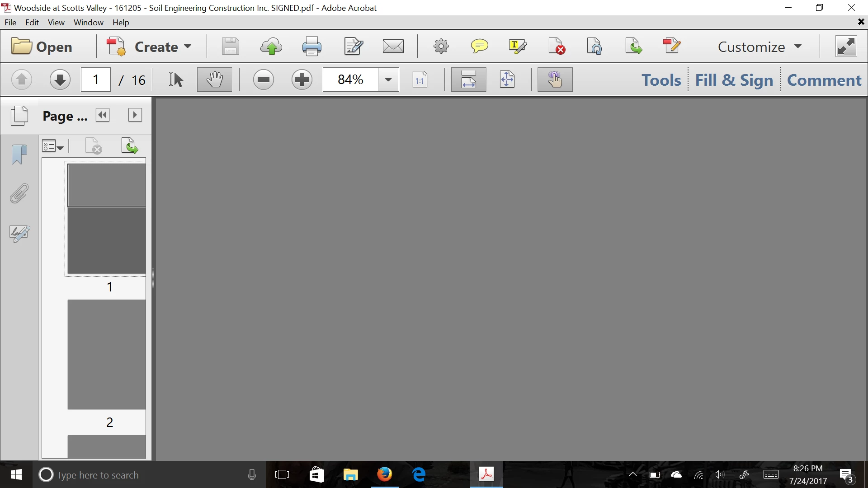Click the sticky note comment icon

click(479, 47)
